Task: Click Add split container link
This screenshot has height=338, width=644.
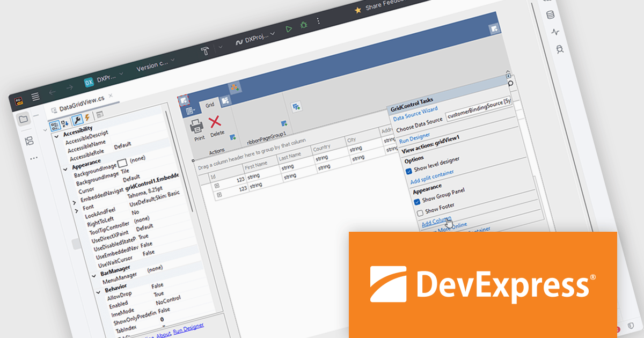Action: coord(432,177)
